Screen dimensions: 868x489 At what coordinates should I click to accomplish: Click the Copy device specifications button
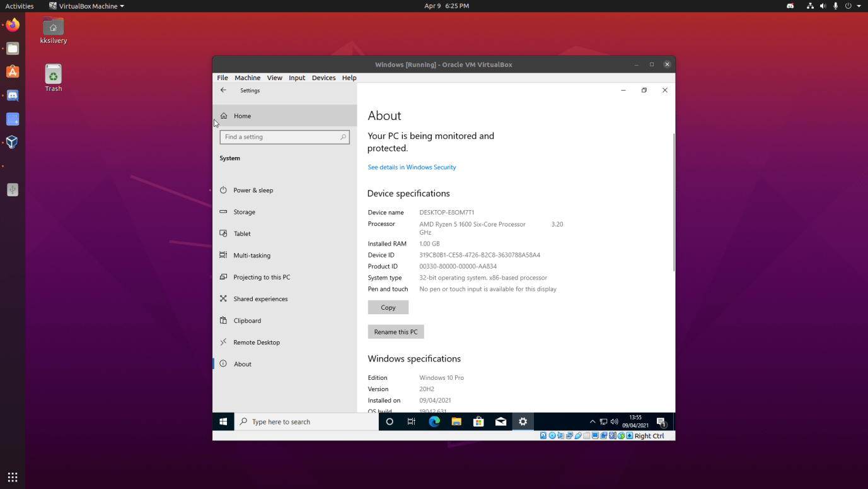click(x=388, y=307)
